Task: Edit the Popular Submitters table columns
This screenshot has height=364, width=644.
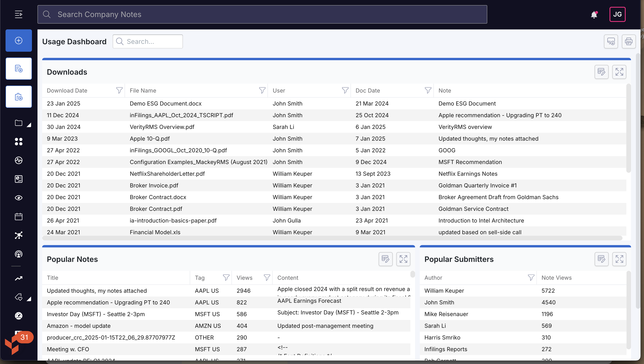Action: [601, 259]
